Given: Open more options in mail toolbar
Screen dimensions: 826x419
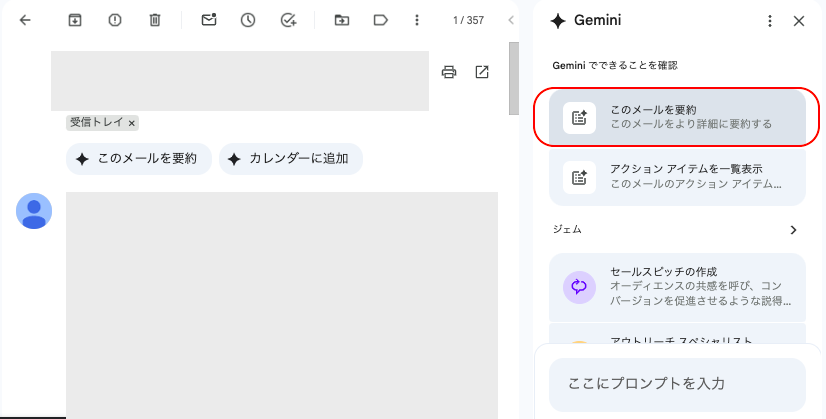Looking at the screenshot, I should (x=417, y=20).
